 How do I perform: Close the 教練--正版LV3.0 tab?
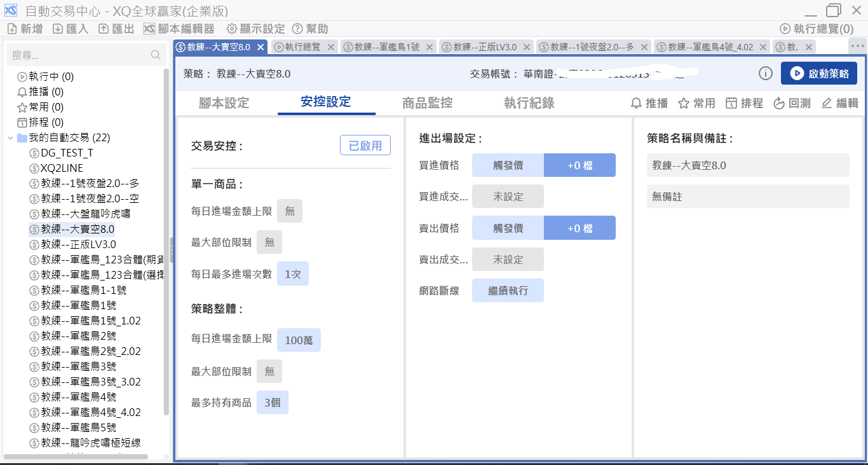[x=527, y=47]
